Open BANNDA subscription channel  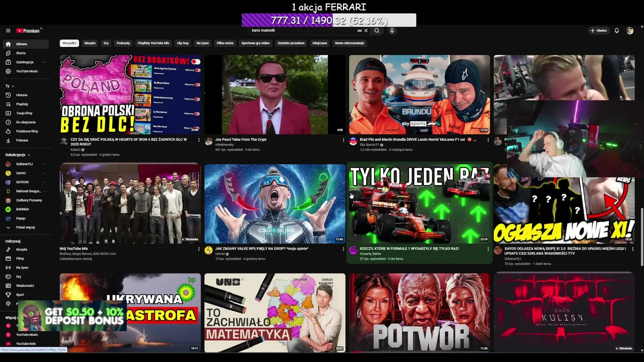click(25, 209)
